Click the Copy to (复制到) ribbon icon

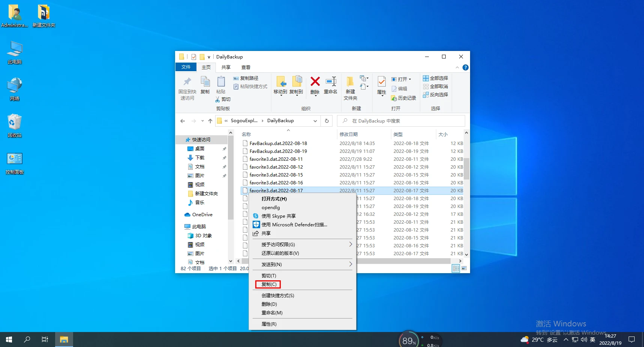pos(296,82)
